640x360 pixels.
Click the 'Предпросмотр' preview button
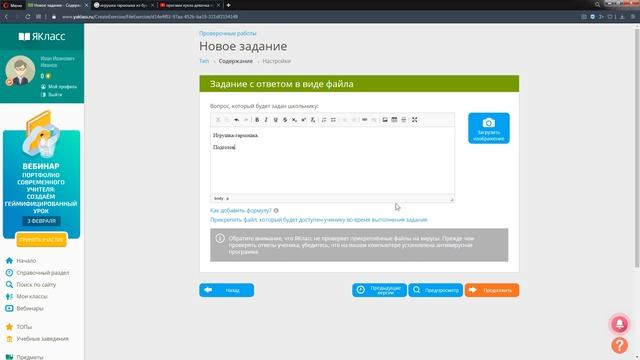tap(436, 290)
